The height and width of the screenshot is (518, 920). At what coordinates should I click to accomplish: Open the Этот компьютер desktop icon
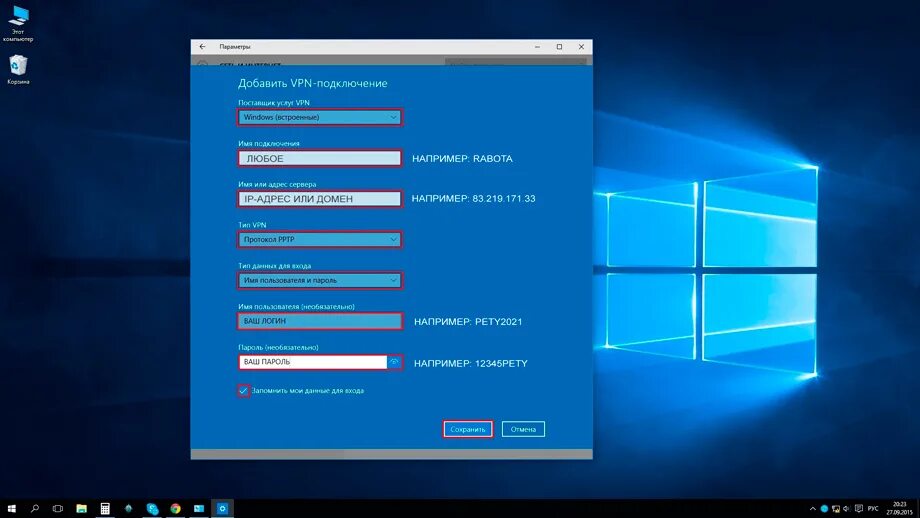tap(18, 24)
